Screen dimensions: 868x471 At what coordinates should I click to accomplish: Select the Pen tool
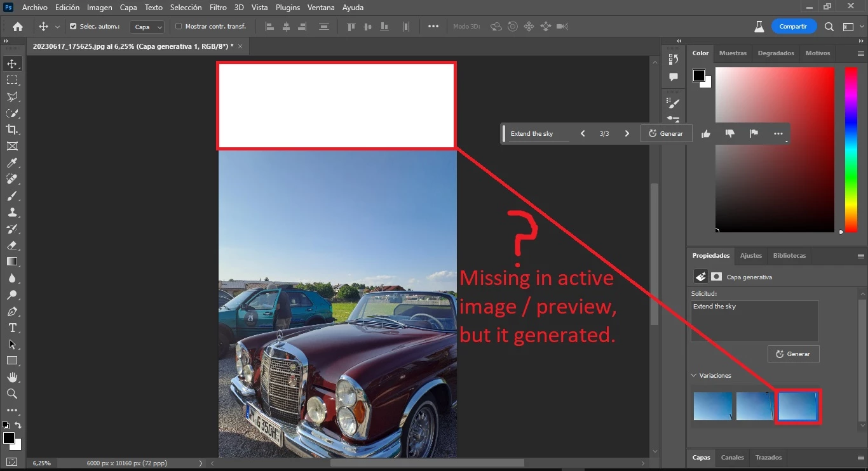[x=12, y=312]
